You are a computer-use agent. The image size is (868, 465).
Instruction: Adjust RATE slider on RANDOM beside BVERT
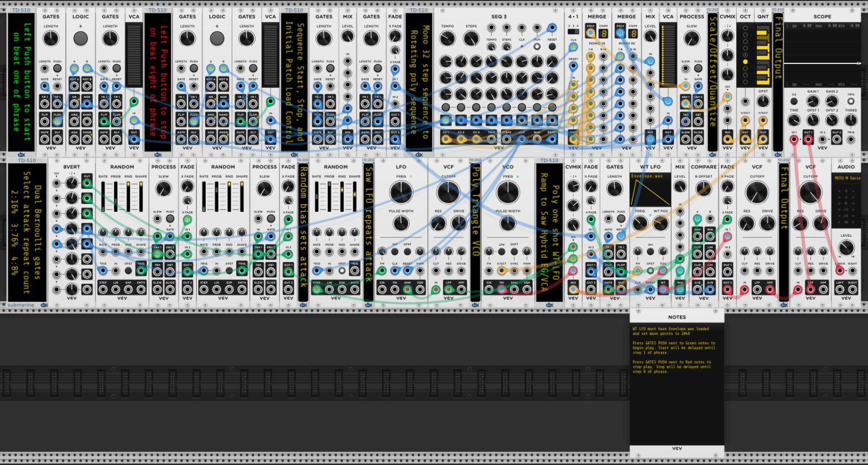coord(103,197)
